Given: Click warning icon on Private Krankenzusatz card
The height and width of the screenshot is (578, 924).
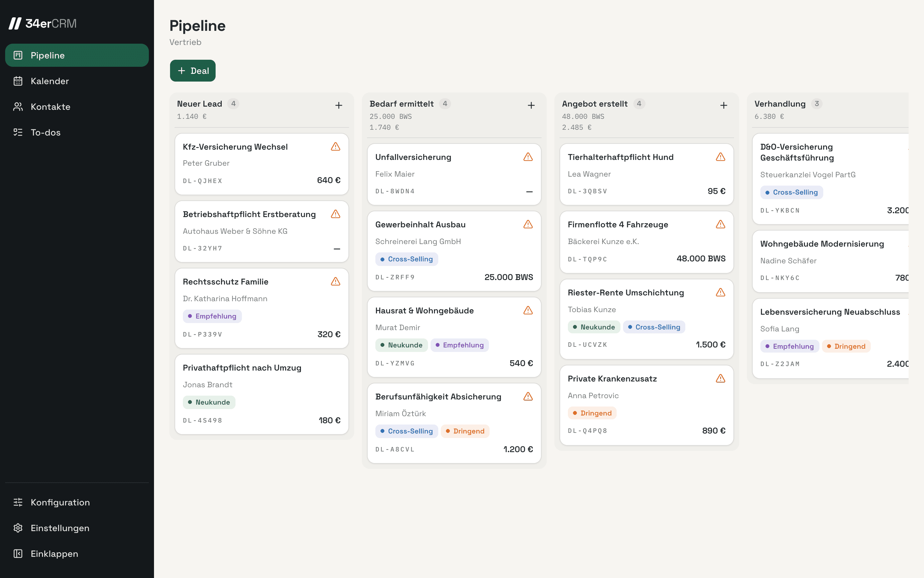Looking at the screenshot, I should 721,379.
